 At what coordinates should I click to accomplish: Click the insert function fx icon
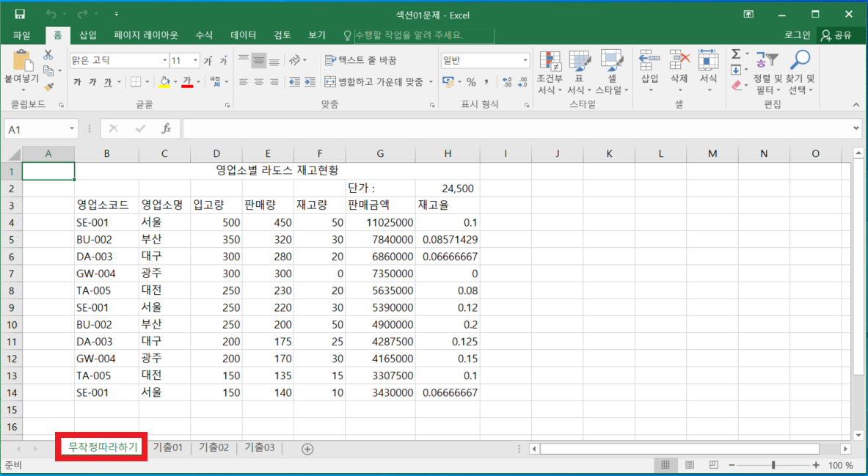click(167, 128)
